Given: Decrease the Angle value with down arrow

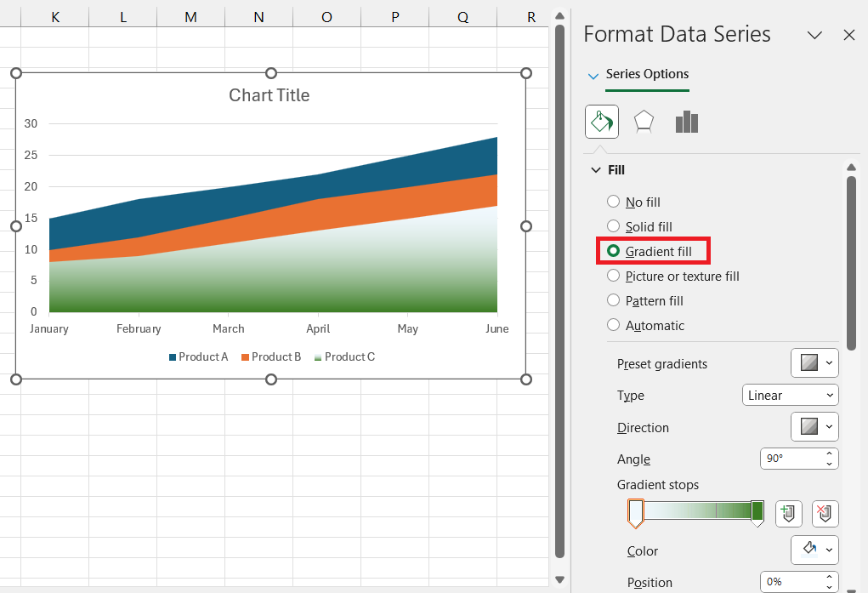Looking at the screenshot, I should click(x=829, y=464).
